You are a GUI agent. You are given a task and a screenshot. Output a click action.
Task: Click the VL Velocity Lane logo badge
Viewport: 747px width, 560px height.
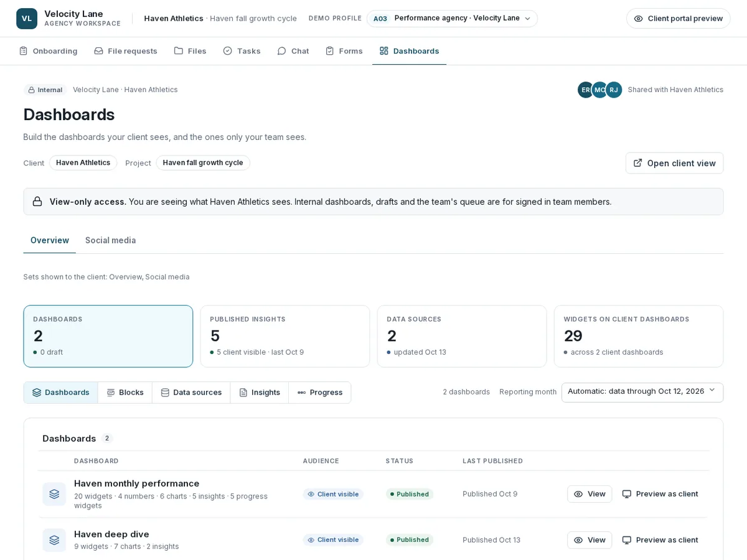pyautogui.click(x=27, y=19)
